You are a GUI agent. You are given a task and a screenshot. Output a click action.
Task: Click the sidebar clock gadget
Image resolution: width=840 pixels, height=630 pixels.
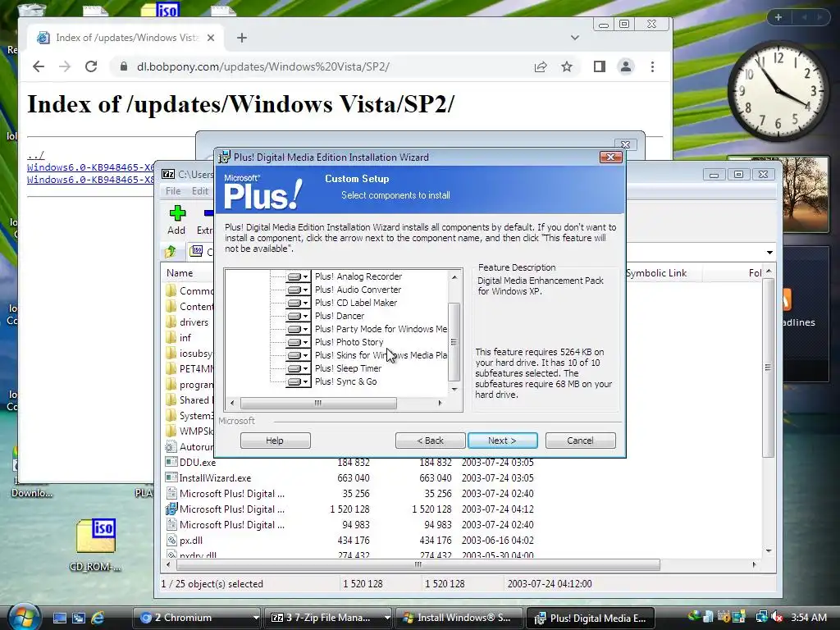(x=778, y=91)
